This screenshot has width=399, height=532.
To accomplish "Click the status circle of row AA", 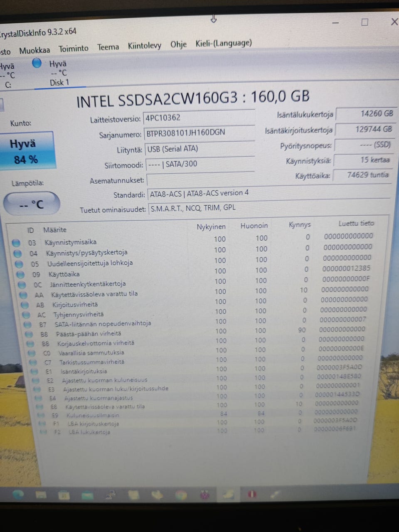I will [x=24, y=295].
